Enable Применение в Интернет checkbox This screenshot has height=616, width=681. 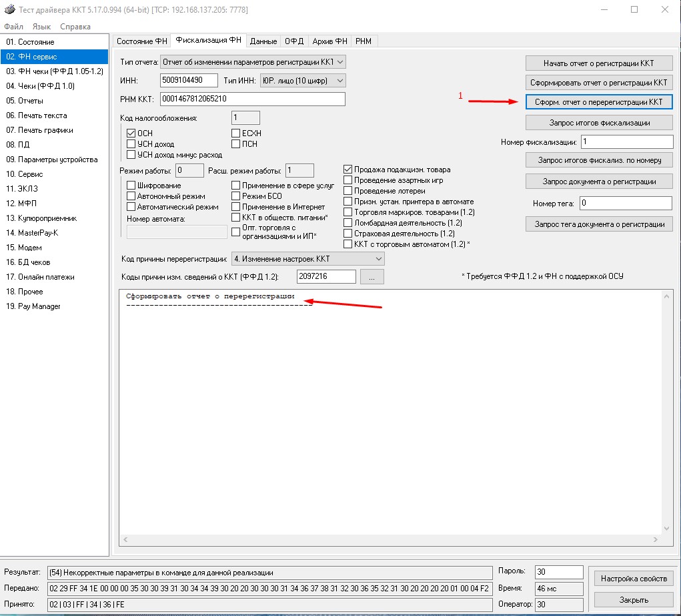(236, 207)
